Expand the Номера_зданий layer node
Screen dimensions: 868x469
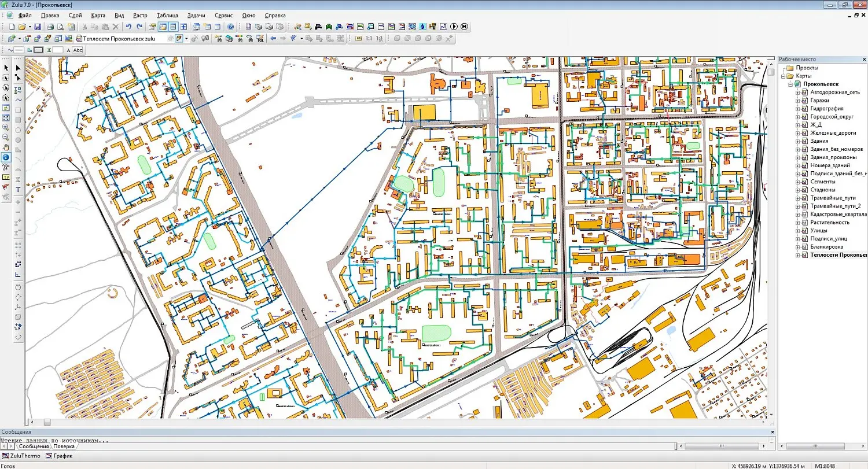797,165
